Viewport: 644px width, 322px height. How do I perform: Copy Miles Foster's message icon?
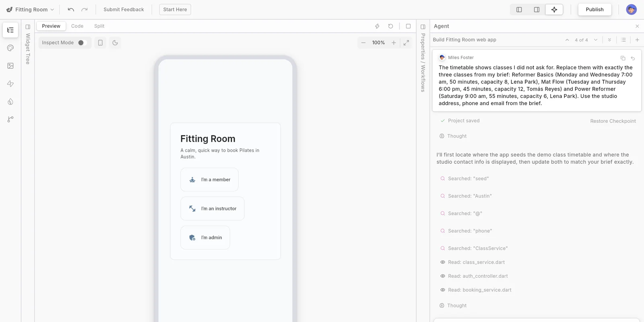(x=623, y=58)
